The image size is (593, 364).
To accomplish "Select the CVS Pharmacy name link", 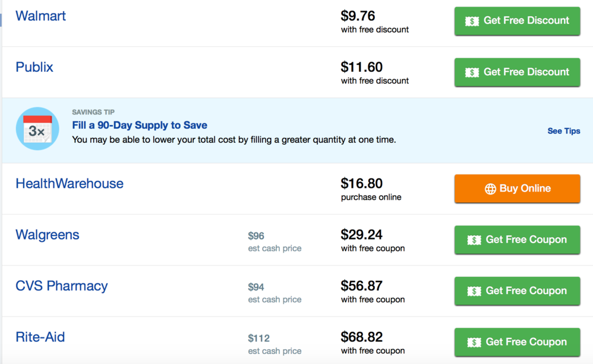I will (x=62, y=286).
